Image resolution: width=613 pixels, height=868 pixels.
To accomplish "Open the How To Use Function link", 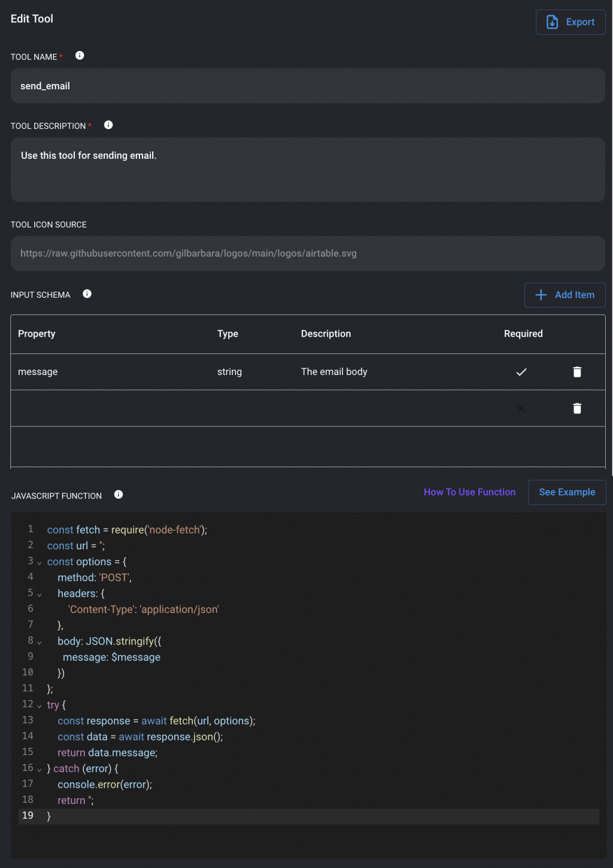I will click(469, 492).
